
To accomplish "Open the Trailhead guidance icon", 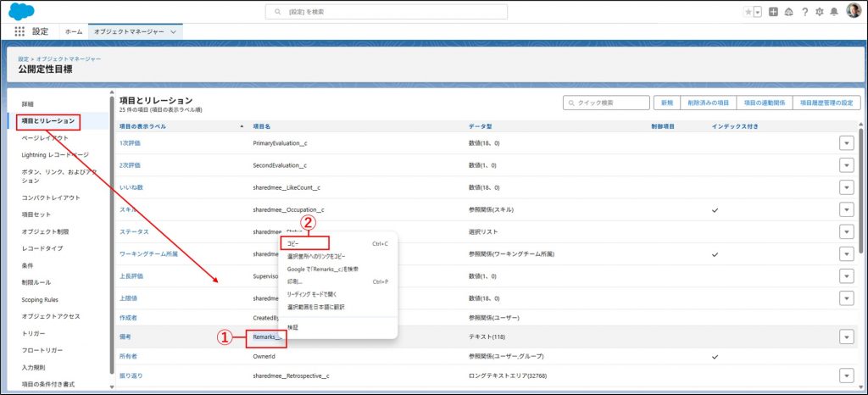I will click(x=788, y=12).
